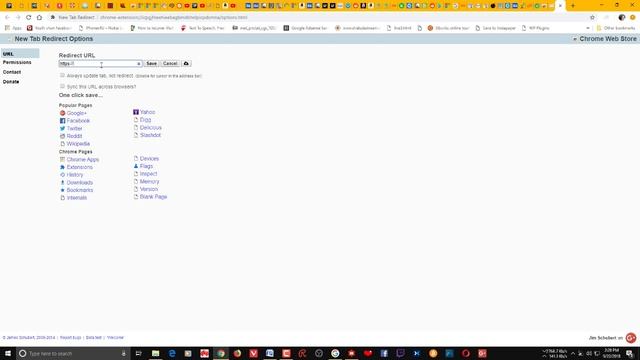Choose the Memory link
This screenshot has height=360, width=640.
tap(149, 182)
